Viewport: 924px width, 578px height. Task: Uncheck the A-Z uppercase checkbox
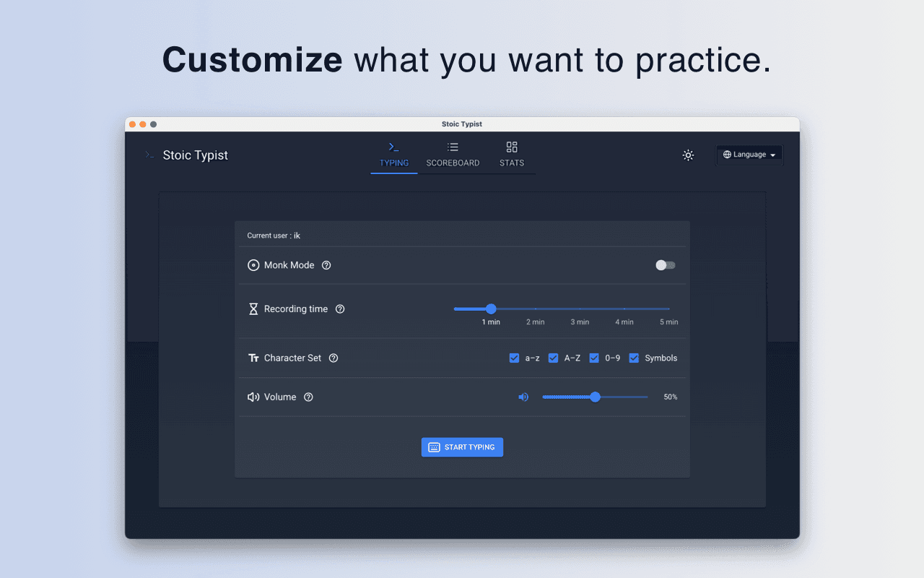point(553,358)
